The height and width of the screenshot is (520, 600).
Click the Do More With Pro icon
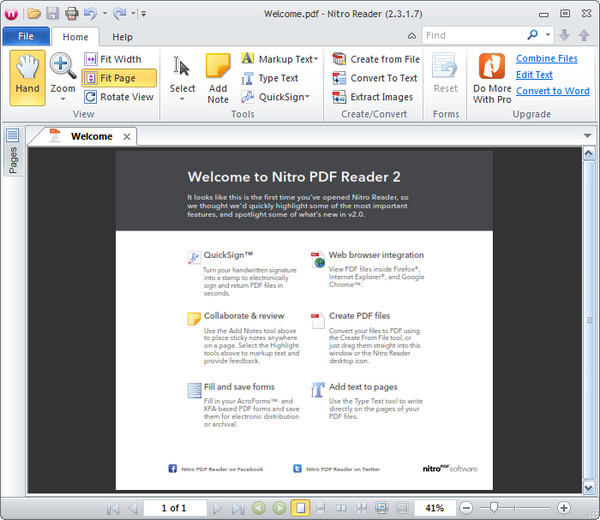point(491,68)
